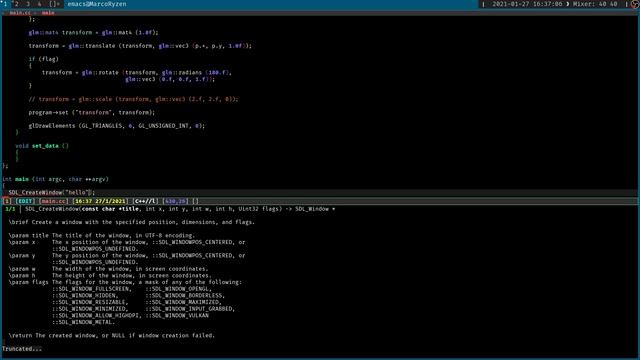This screenshot has width=640, height=360.
Task: Switch to workspace tag 1
Action: pos(5,4)
